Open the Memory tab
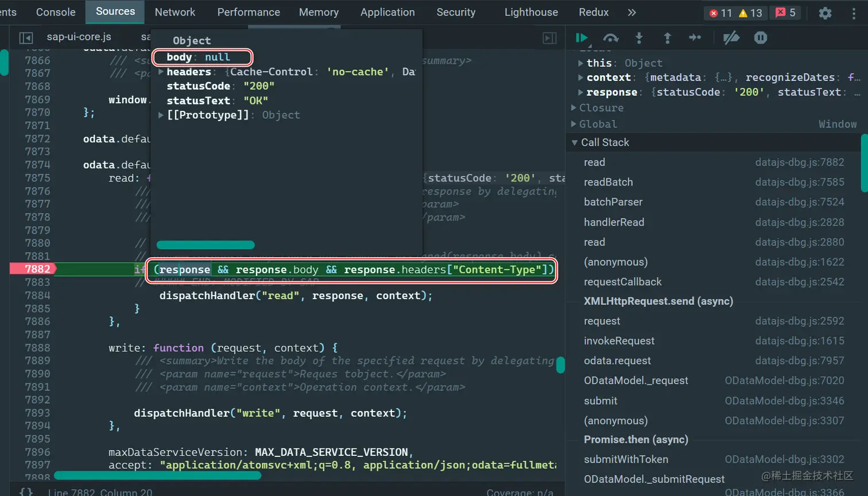This screenshot has height=496, width=868. click(x=319, y=12)
